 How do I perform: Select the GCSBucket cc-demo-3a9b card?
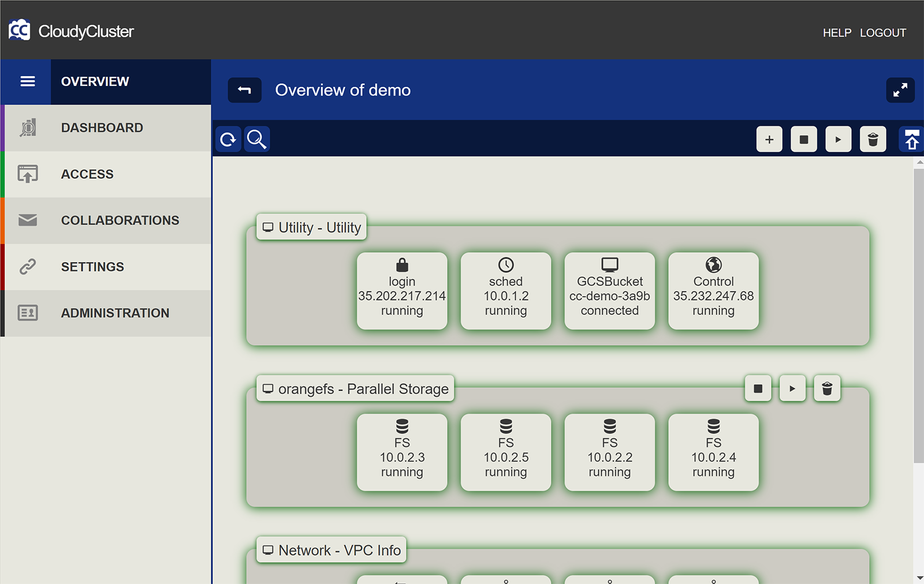pyautogui.click(x=610, y=291)
